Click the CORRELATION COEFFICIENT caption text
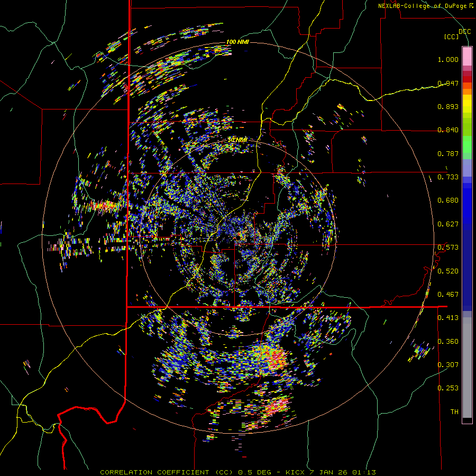The height and width of the screenshot is (476, 476). [x=154, y=472]
